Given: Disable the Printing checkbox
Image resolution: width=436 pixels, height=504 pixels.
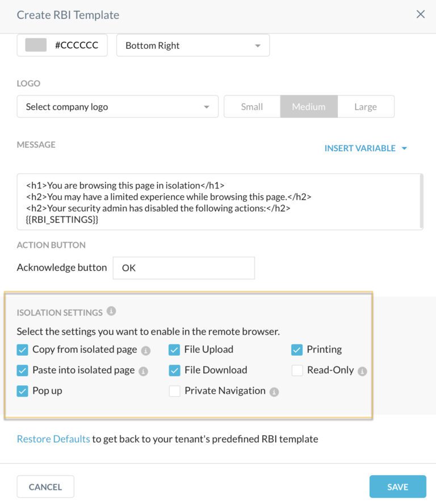Looking at the screenshot, I should coord(296,349).
